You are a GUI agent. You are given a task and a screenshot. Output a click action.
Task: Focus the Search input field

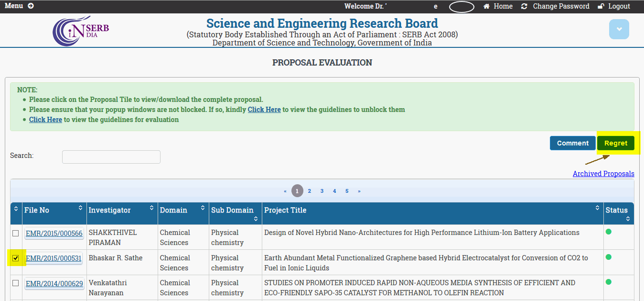click(111, 157)
